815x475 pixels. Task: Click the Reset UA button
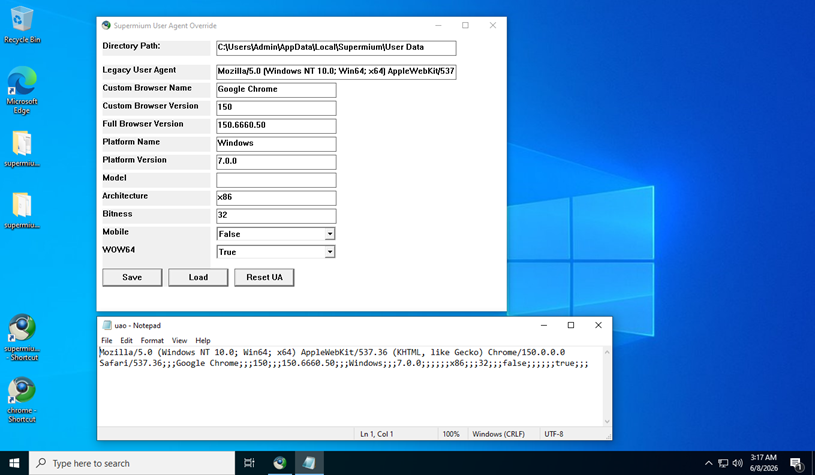pos(264,278)
